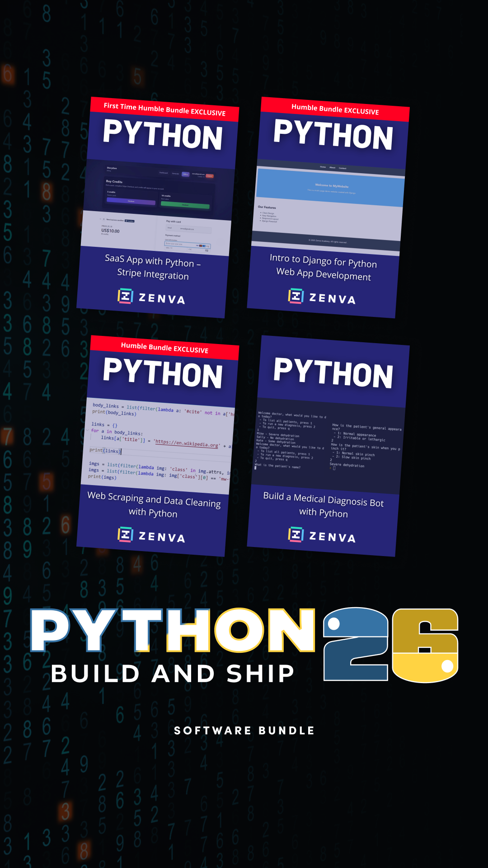The image size is (488, 868).
Task: Click 'Build a Medical Diagnosis Bot with Python'
Action: click(324, 505)
